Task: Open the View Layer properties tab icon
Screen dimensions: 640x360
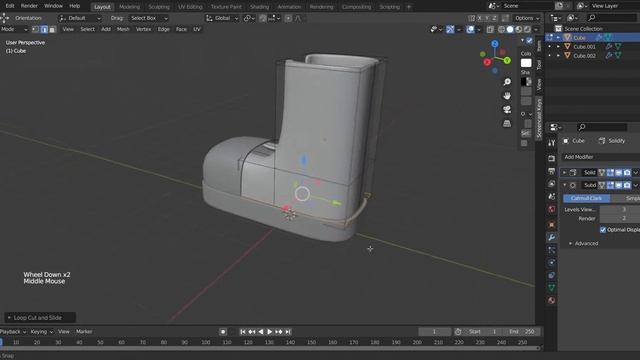Action: [551, 184]
